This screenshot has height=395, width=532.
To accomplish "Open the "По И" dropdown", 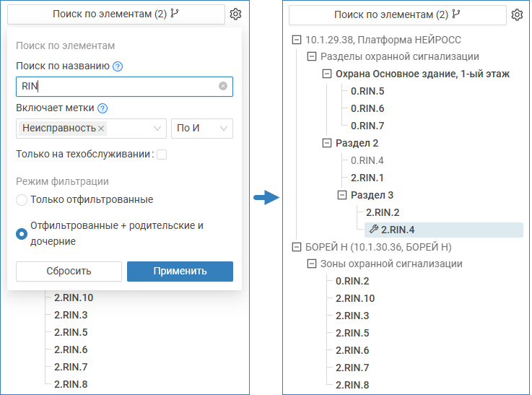I will (x=201, y=129).
